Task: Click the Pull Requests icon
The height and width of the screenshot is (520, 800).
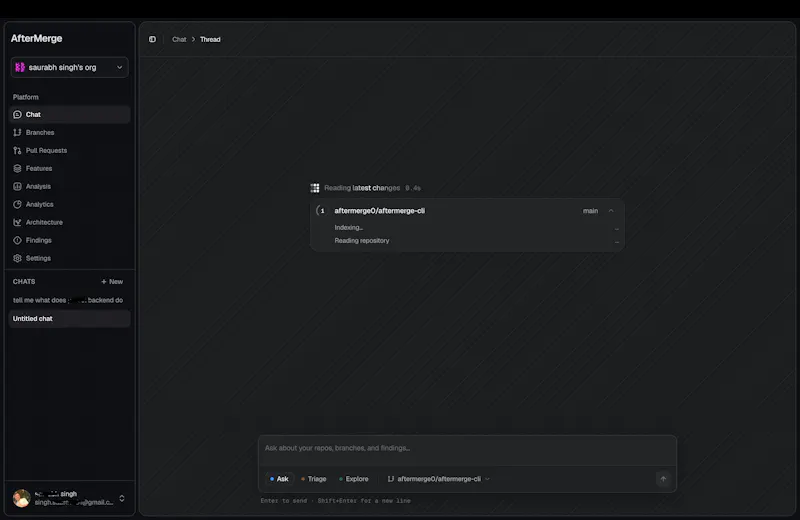Action: (17, 151)
